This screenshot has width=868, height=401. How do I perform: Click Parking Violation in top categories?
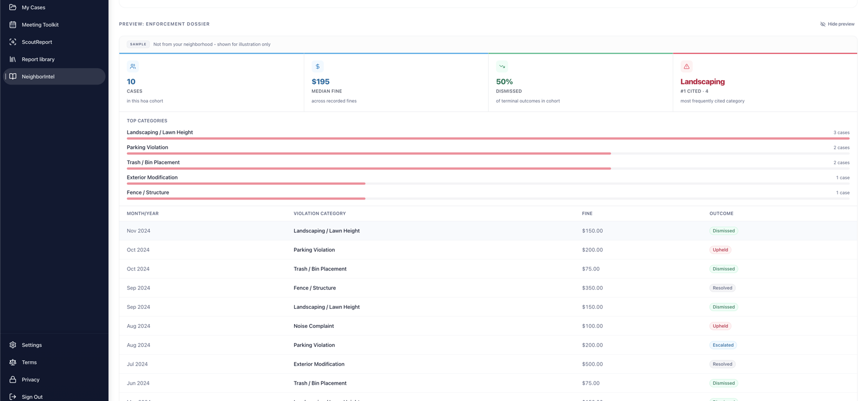coord(148,147)
